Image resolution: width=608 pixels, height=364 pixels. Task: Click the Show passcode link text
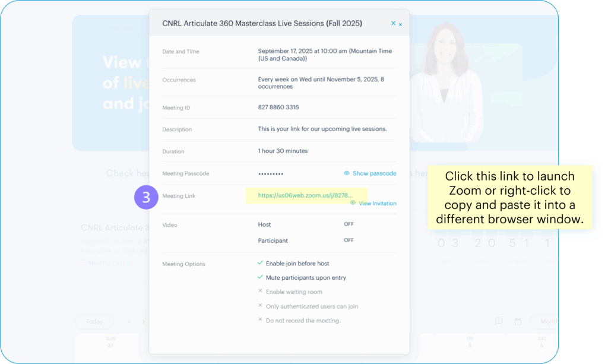tap(374, 173)
